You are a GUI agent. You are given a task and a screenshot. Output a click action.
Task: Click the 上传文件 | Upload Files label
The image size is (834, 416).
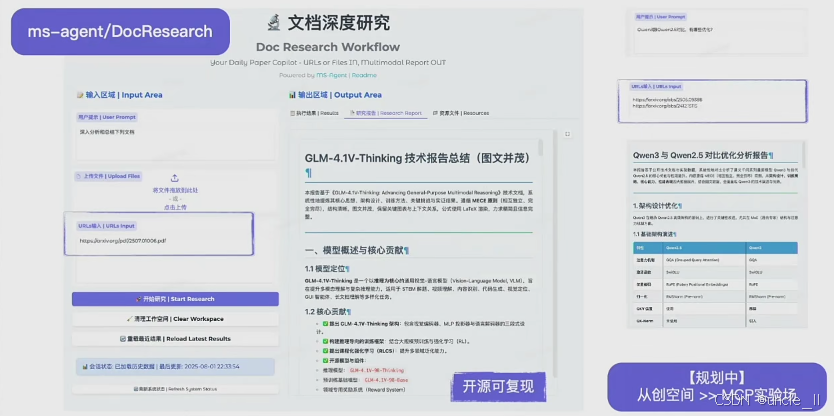point(108,176)
